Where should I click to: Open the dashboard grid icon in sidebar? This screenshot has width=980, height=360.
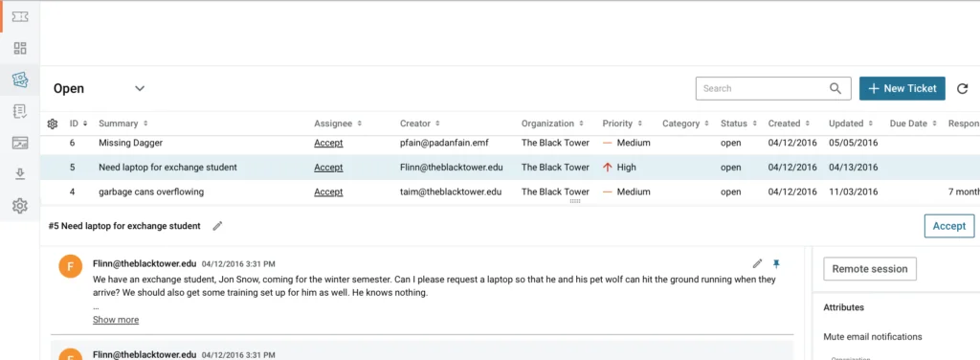20,48
